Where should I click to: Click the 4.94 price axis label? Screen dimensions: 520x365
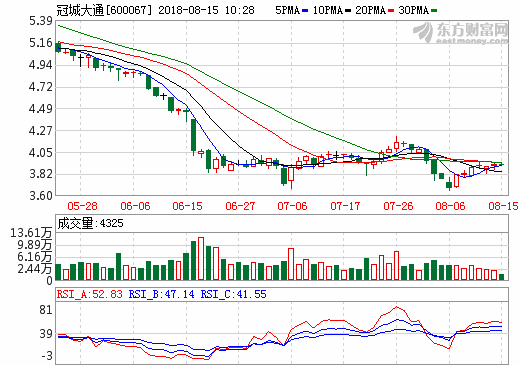pyautogui.click(x=41, y=65)
